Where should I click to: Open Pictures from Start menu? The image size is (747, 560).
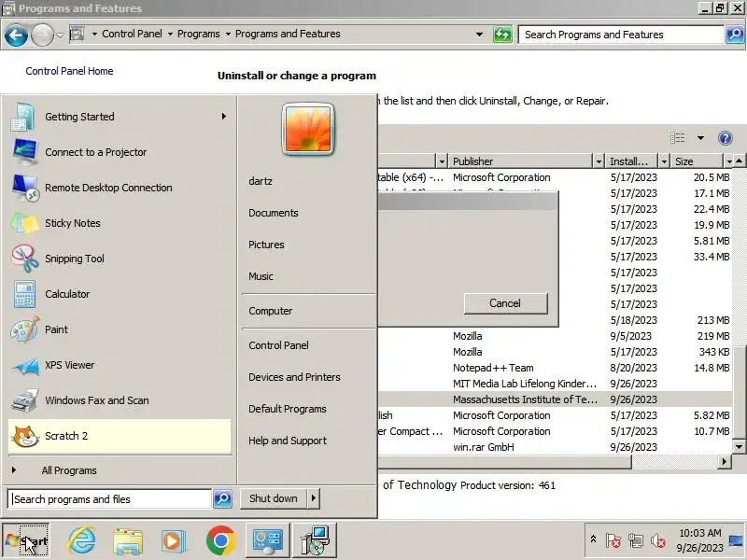[266, 245]
